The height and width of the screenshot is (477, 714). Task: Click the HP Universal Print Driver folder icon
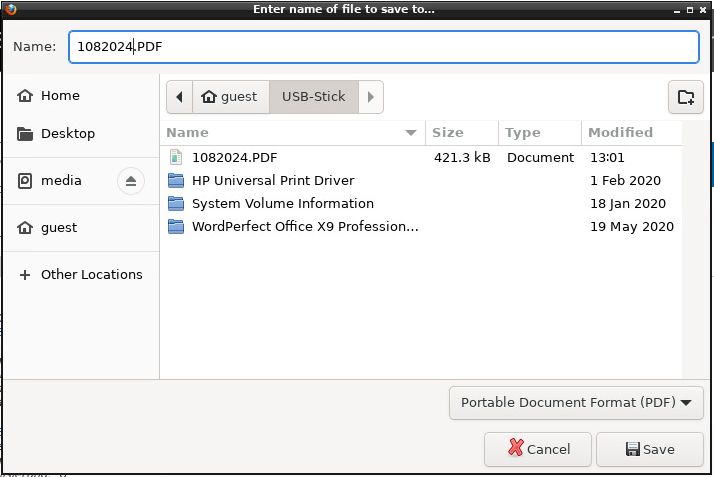(x=176, y=180)
